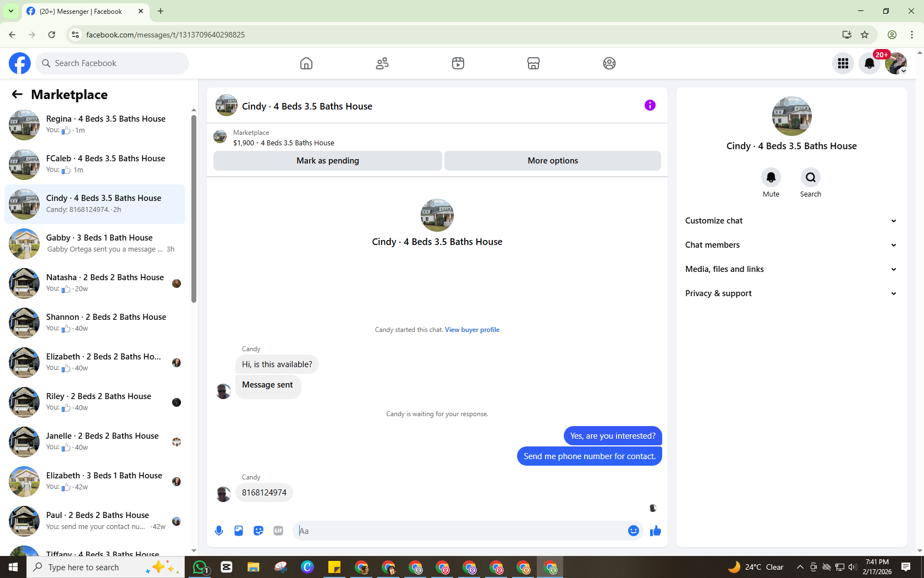This screenshot has height=578, width=924.
Task: Open the Riley 2 Beds 2 Baths conversation
Action: (x=95, y=402)
